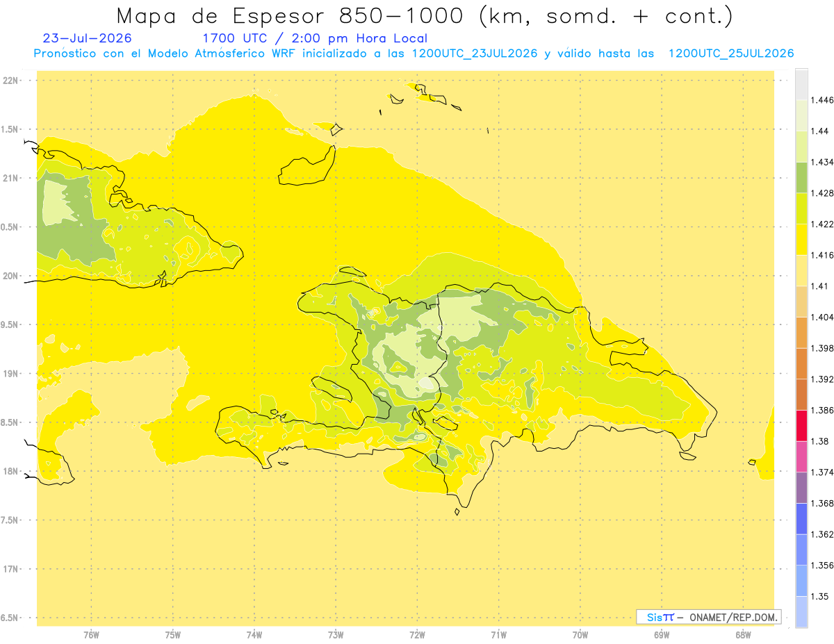Image resolution: width=834 pixels, height=644 pixels.
Task: Click the "22N" latitude axis label
Action: click(x=10, y=81)
